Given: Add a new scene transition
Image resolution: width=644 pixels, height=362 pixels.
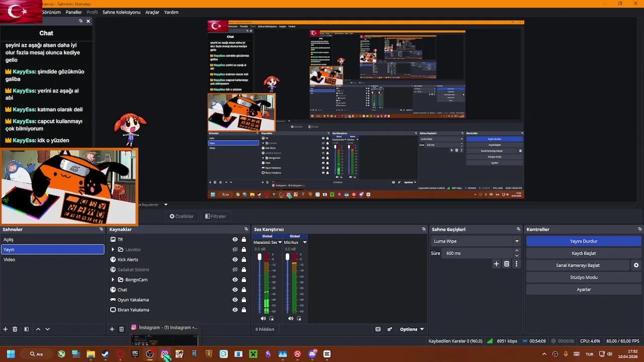Looking at the screenshot, I should (497, 264).
